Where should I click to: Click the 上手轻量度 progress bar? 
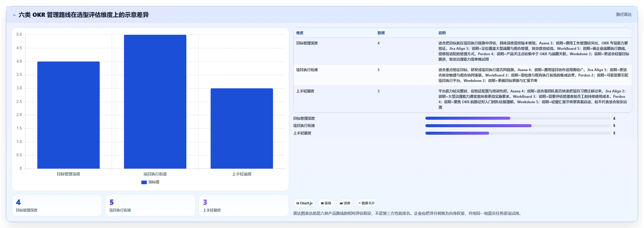(518, 133)
